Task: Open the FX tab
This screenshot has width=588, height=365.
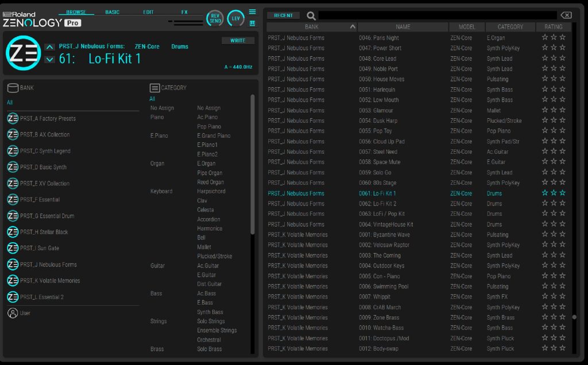Action: click(x=184, y=12)
